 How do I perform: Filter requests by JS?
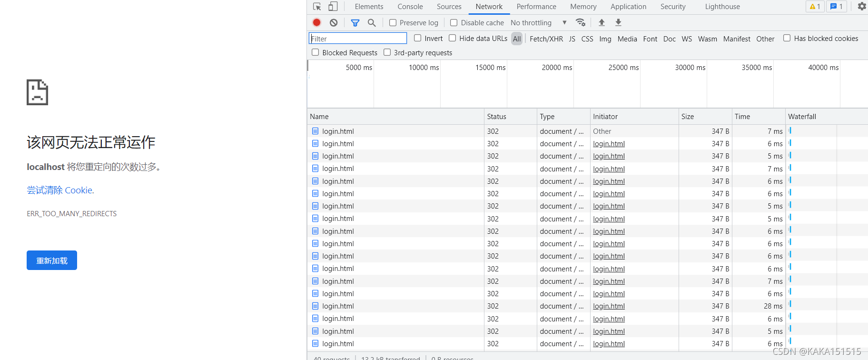(x=572, y=39)
